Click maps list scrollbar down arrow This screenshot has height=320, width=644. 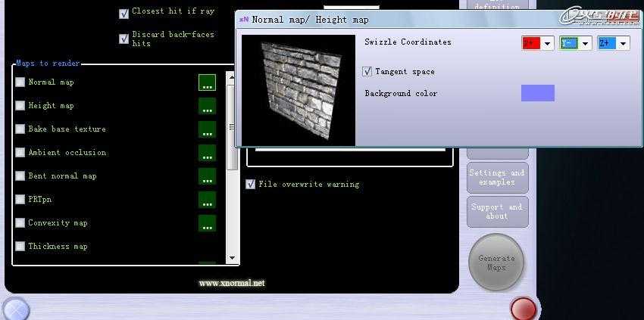coord(232,258)
